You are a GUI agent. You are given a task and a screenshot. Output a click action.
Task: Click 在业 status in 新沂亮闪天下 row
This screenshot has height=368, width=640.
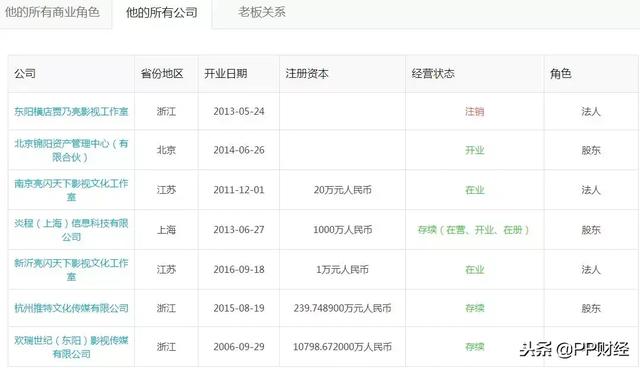pyautogui.click(x=475, y=270)
